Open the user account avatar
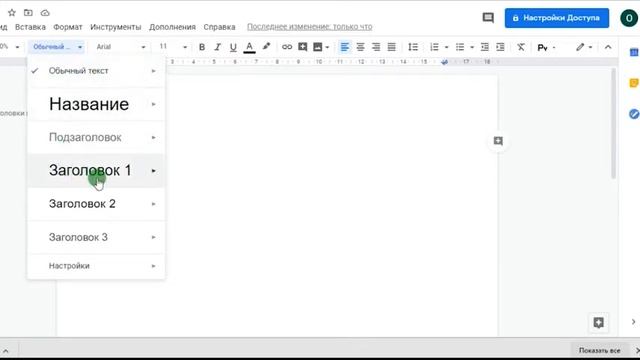Viewport: 640px width, 360px height. coord(629,18)
